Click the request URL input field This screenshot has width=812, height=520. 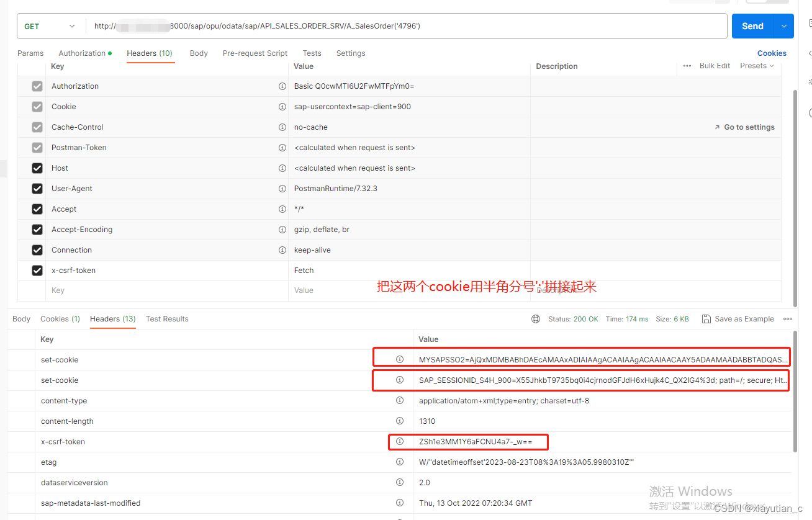pos(407,26)
